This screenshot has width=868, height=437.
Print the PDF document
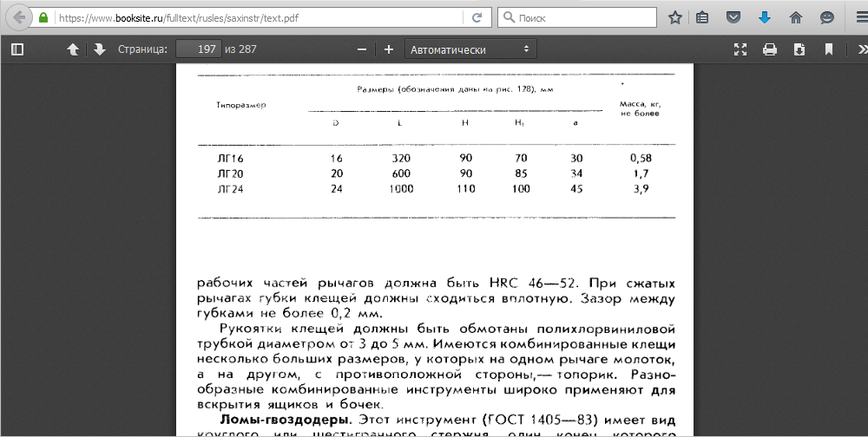coord(769,49)
